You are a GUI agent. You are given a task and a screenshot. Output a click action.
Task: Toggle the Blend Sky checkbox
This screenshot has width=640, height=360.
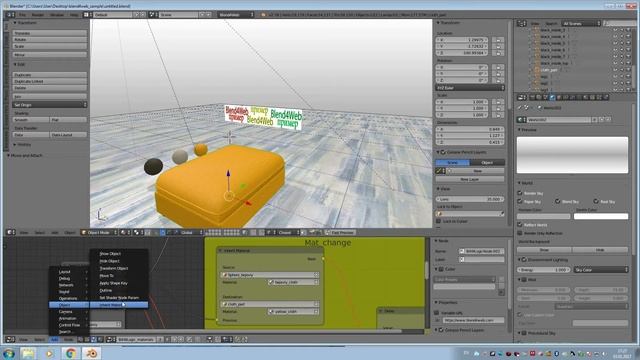558,202
